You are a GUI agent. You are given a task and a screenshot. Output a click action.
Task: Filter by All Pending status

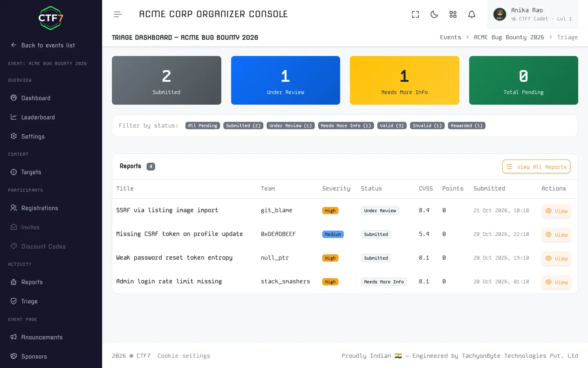203,126
